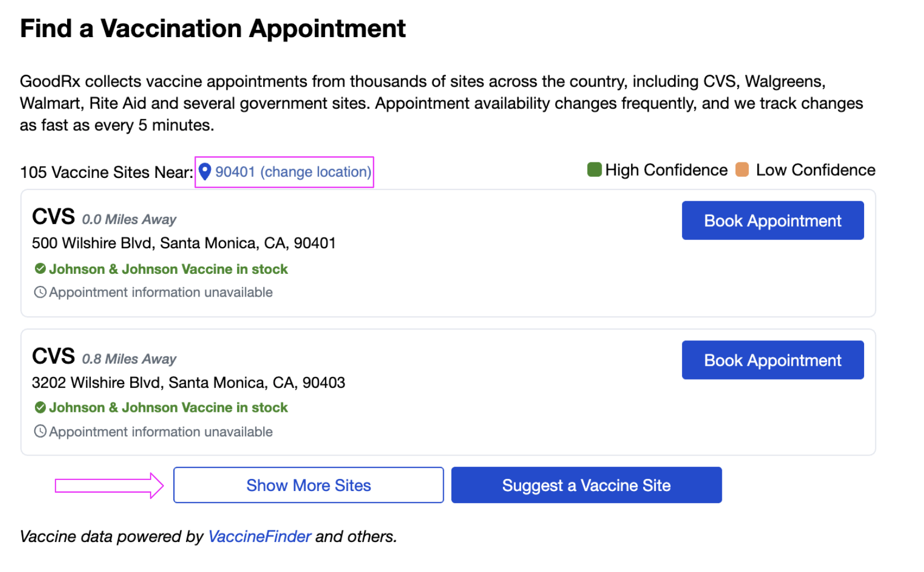Click the pink arrow pointing to Show More Sites
The width and height of the screenshot is (924, 572).
[x=109, y=486]
